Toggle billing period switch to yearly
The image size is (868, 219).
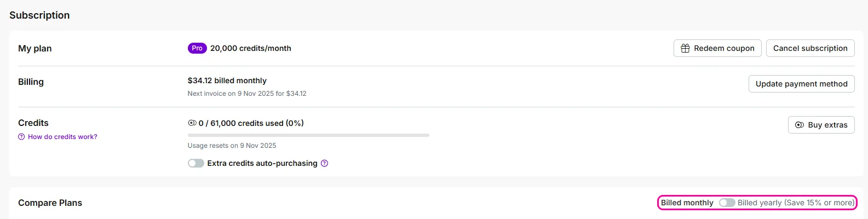click(x=727, y=203)
